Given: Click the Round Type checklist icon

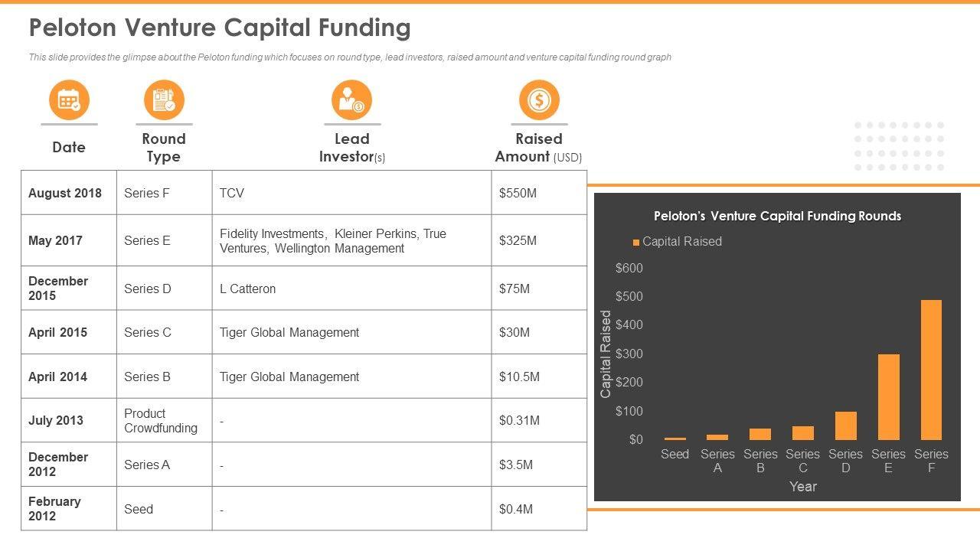Looking at the screenshot, I should point(164,100).
